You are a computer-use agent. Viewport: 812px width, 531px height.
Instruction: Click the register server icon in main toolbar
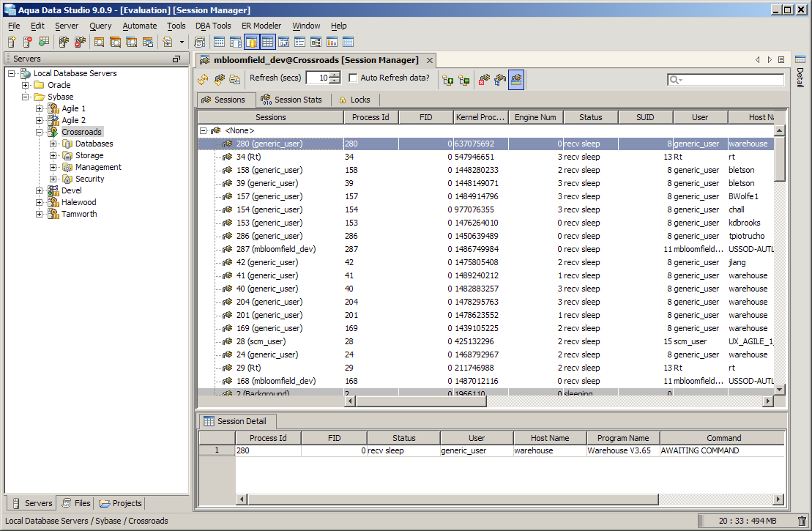(12, 42)
